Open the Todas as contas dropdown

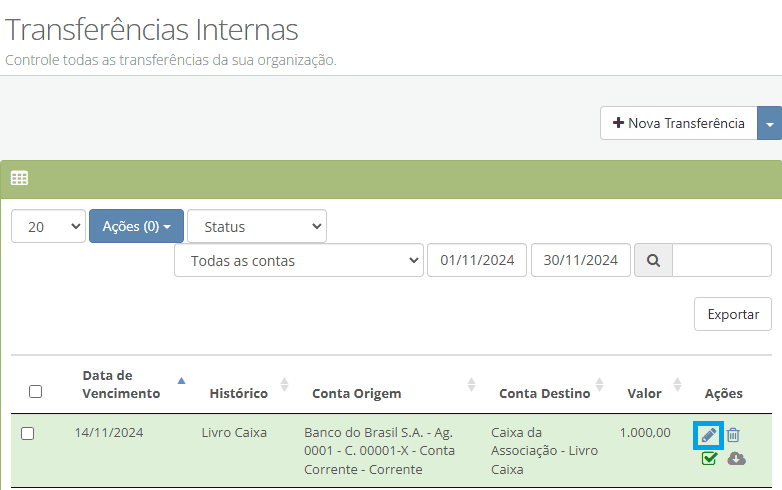point(299,260)
